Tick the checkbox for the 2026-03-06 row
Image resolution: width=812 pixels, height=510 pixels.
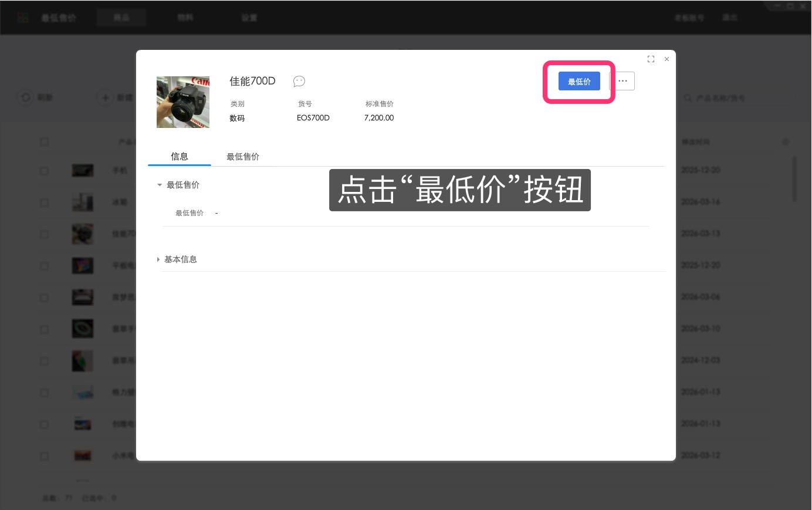tap(44, 298)
